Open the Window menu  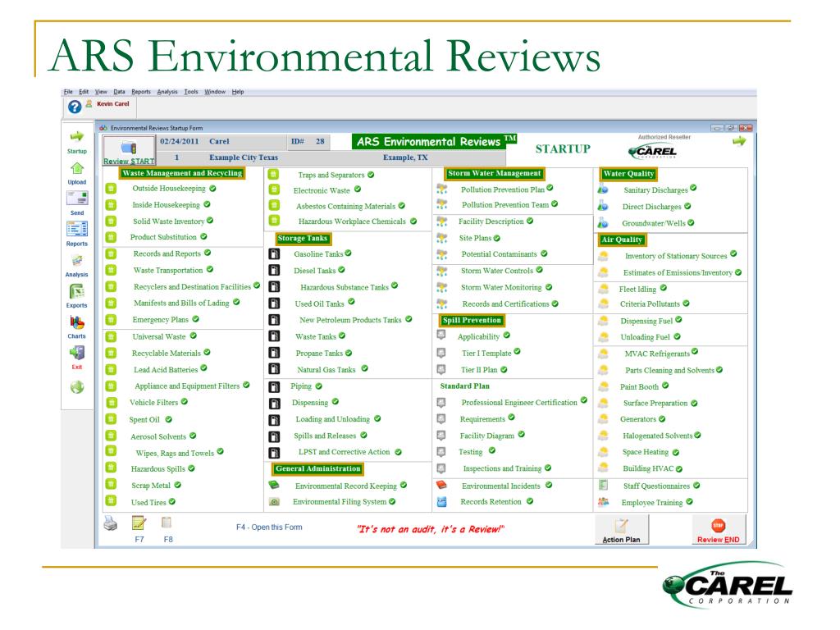(x=215, y=92)
